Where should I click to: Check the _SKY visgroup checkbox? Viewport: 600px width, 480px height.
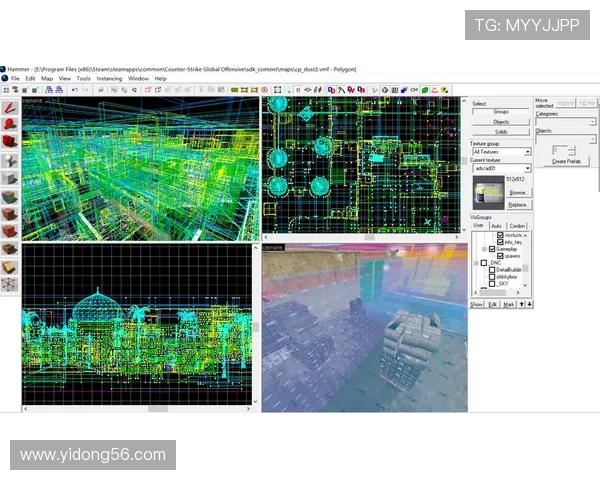(x=492, y=284)
